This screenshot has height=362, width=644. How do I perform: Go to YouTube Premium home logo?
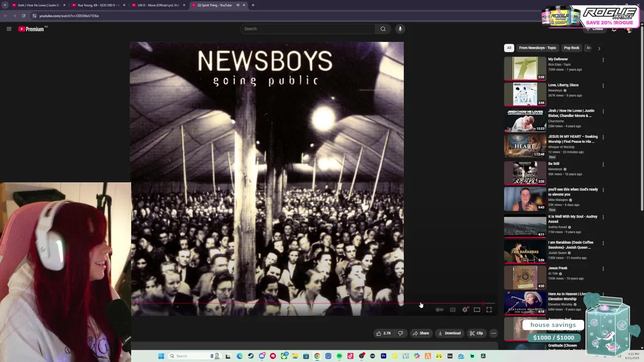click(x=31, y=29)
